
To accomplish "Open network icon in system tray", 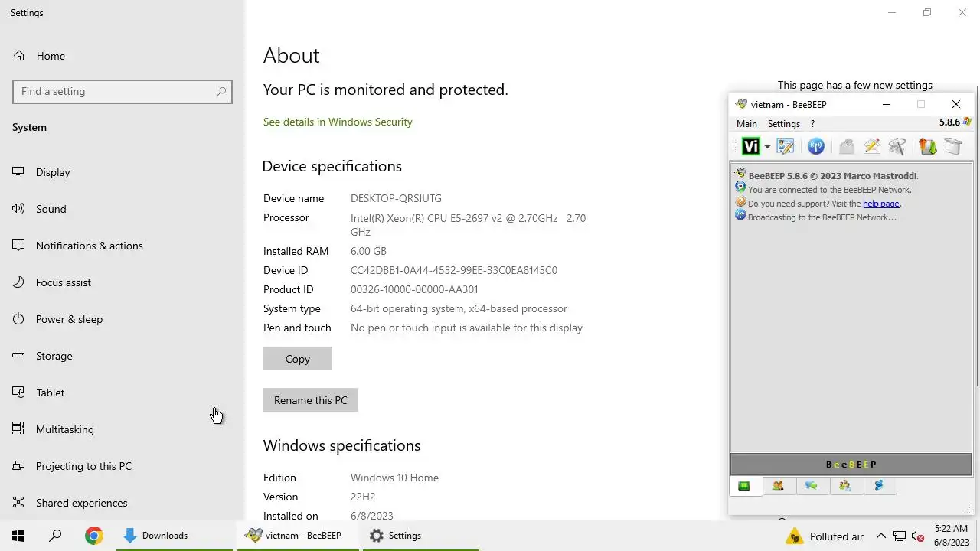I will coord(900,536).
